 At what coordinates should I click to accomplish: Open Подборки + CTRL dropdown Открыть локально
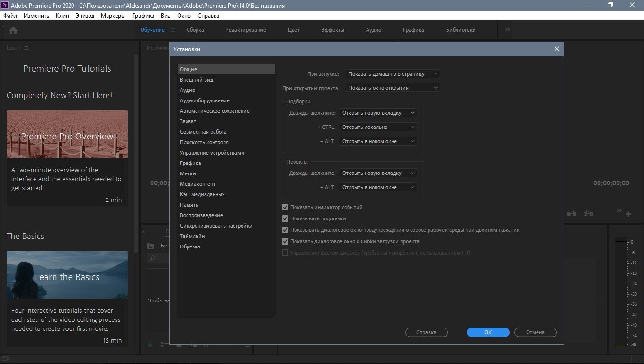(378, 127)
